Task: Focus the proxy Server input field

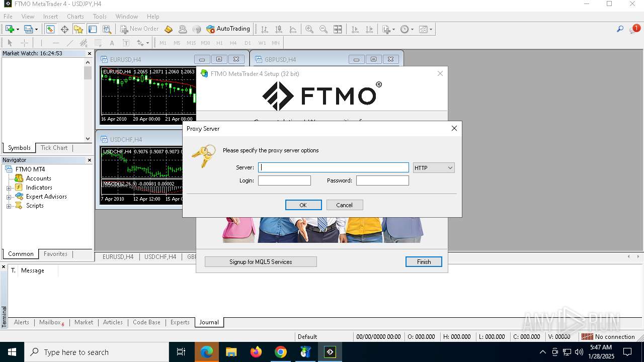Action: (x=333, y=168)
